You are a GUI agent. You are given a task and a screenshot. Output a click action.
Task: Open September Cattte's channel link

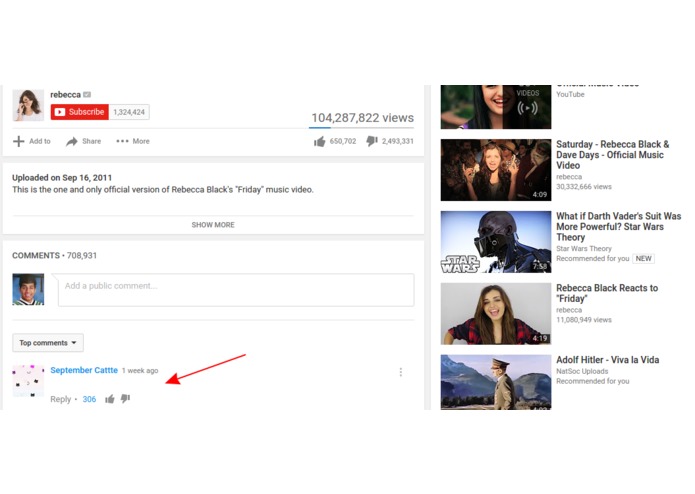click(84, 370)
